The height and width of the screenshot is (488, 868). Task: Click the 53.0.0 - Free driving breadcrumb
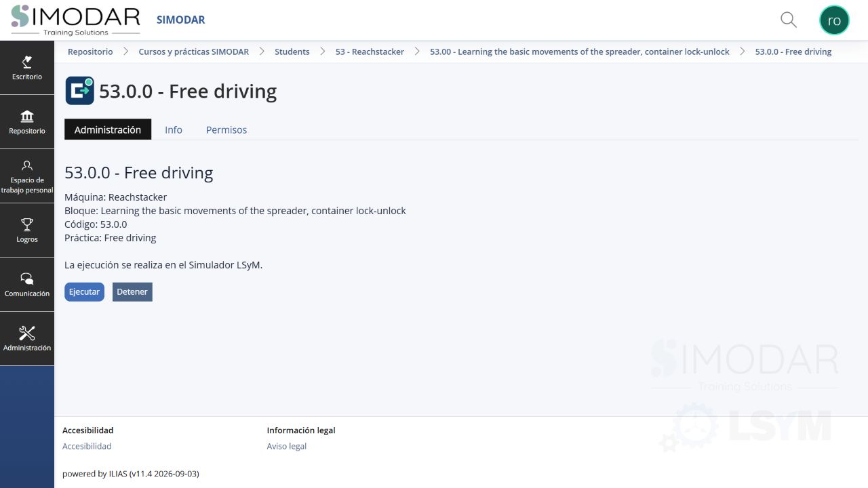(793, 52)
